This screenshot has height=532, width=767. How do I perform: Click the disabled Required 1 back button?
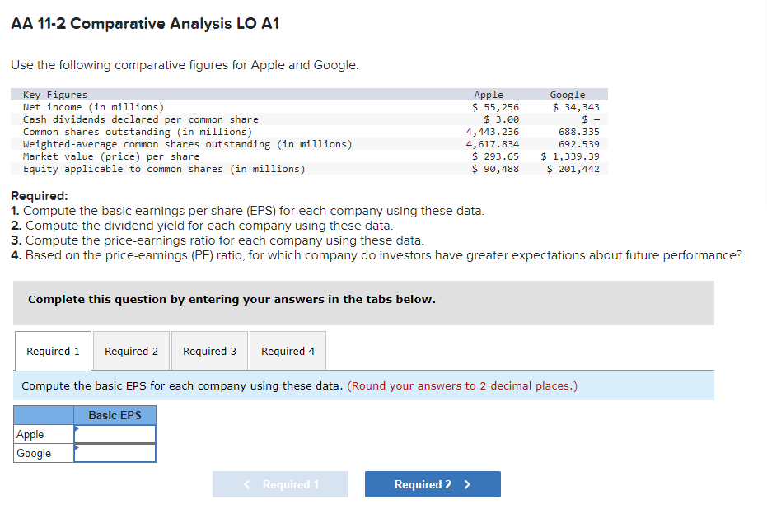[x=280, y=484]
